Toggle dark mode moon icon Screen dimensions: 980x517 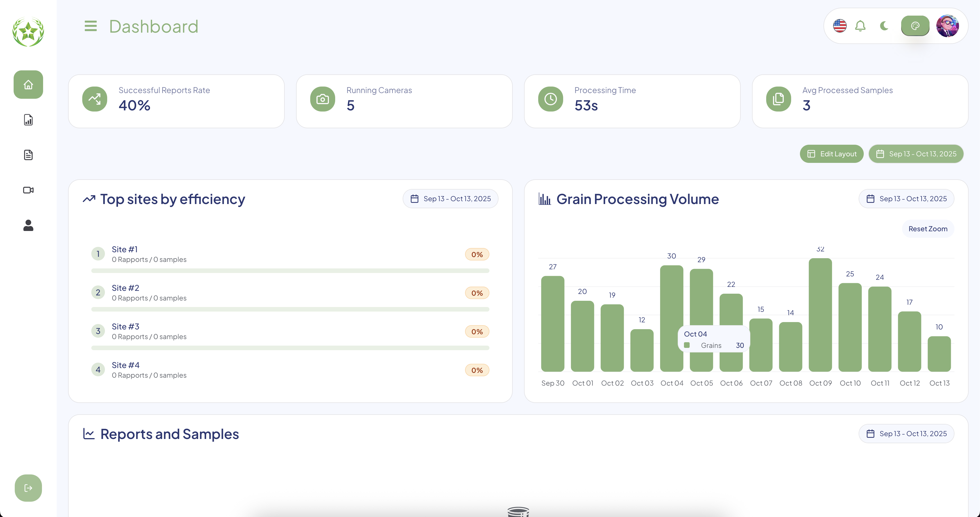(884, 26)
